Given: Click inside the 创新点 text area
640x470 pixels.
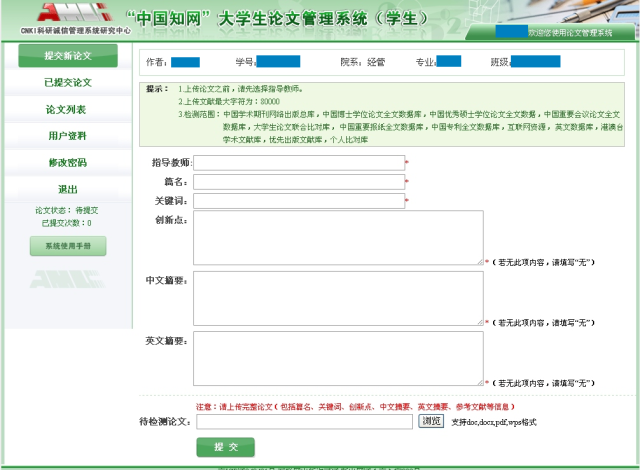Looking at the screenshot, I should click(338, 238).
